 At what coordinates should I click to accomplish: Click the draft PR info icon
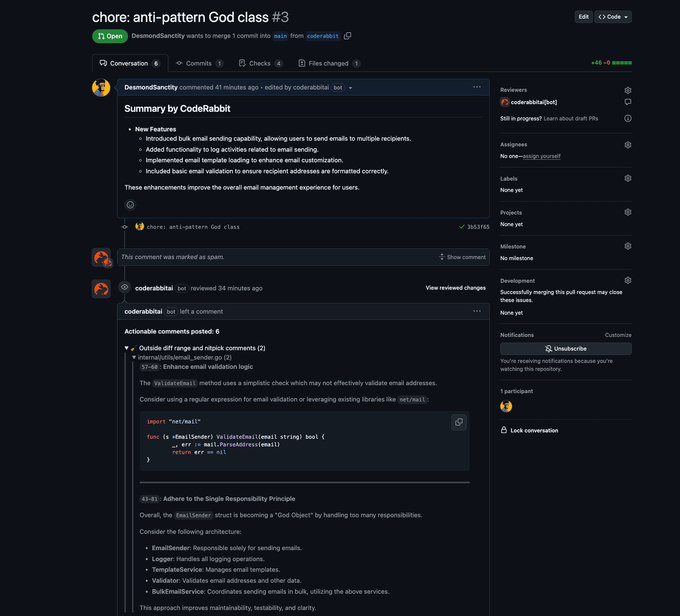(628, 119)
